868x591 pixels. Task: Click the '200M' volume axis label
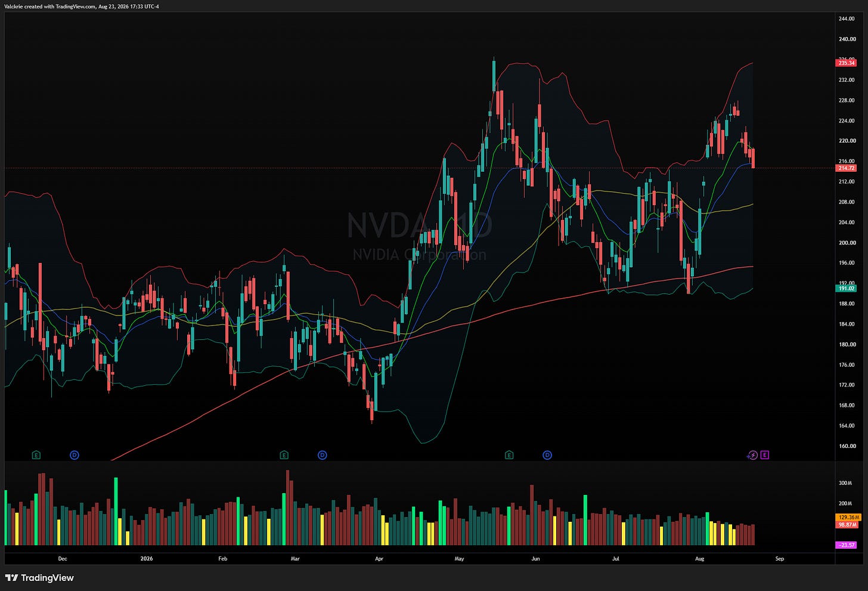[845, 504]
